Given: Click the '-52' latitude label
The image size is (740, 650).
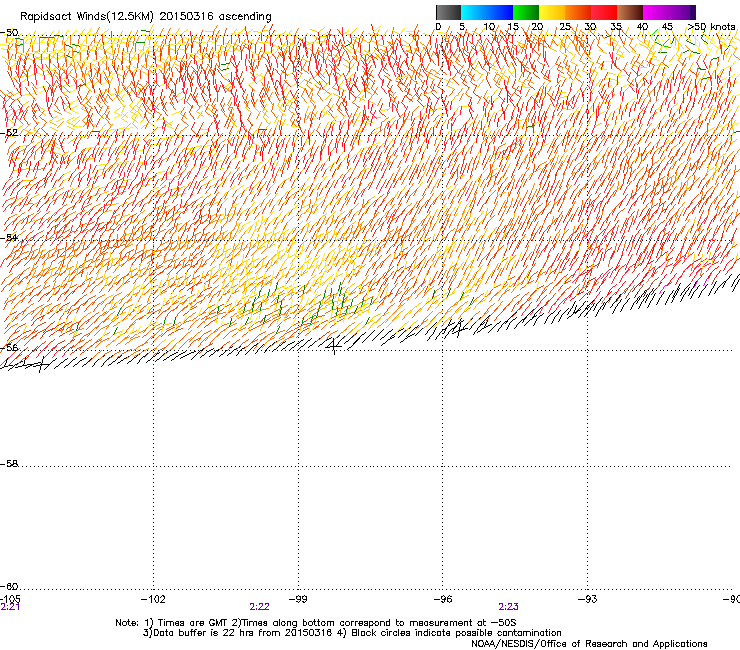Looking at the screenshot, I should [x=9, y=133].
